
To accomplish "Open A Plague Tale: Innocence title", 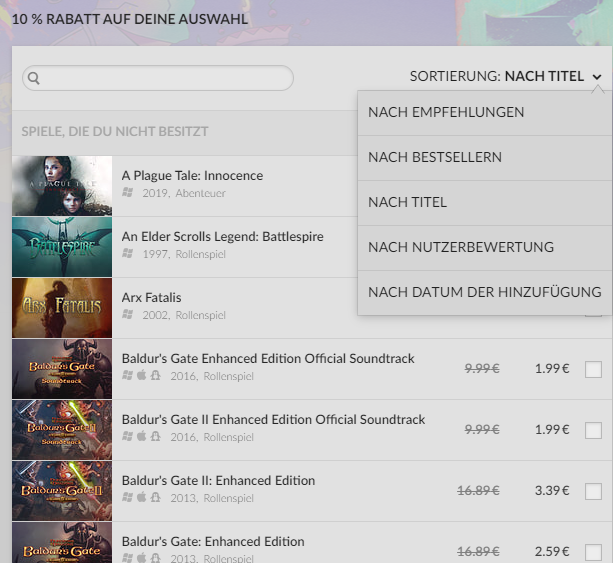I will point(192,176).
